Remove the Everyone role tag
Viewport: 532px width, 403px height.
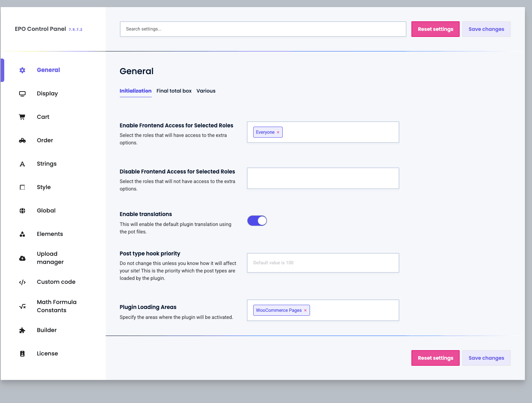point(278,132)
